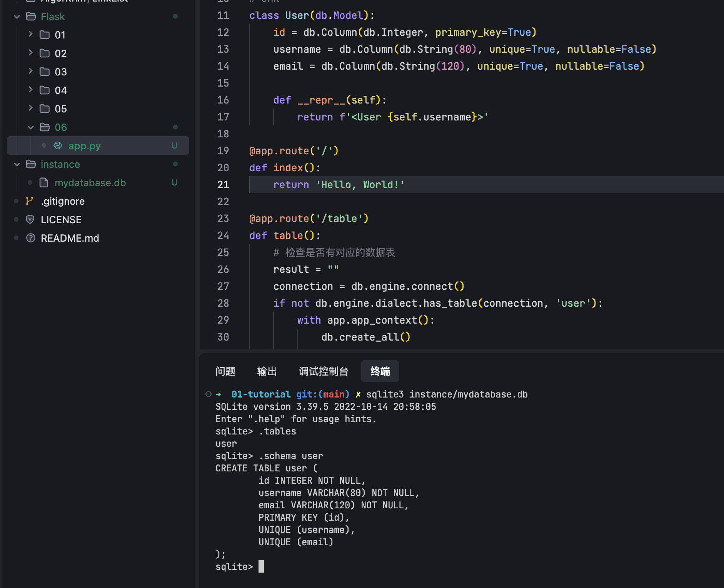724x588 pixels.
Task: Click line number 28 in gutter
Action: 223,303
